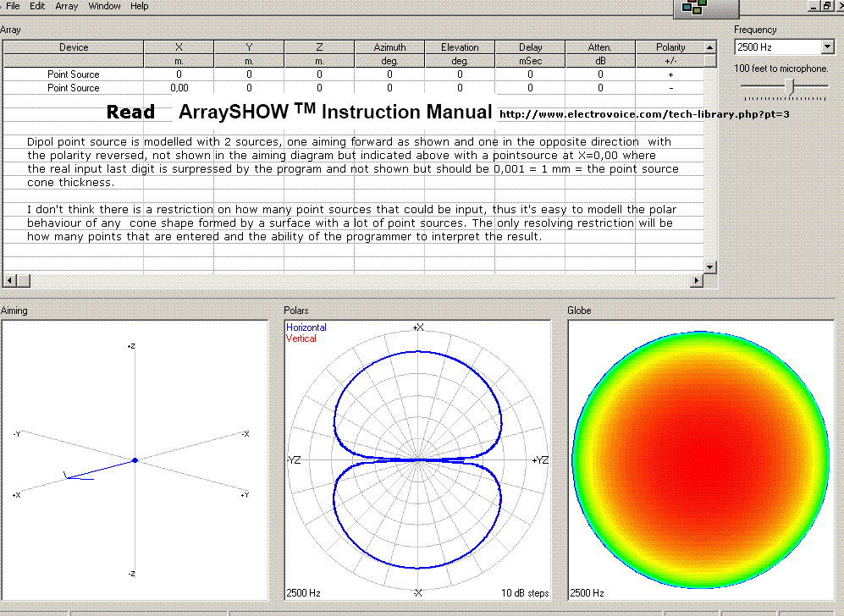Click the mSec unit cell under Delay

(x=530, y=61)
